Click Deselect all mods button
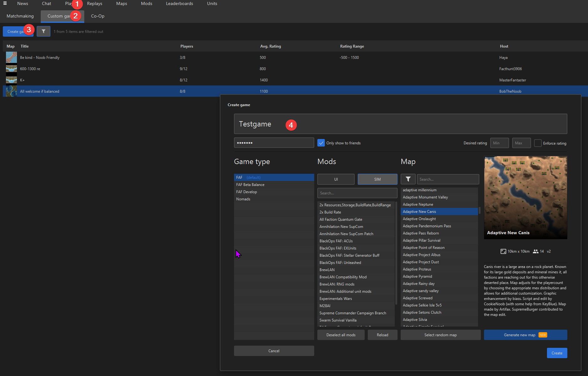The width and height of the screenshot is (588, 376). pos(341,335)
